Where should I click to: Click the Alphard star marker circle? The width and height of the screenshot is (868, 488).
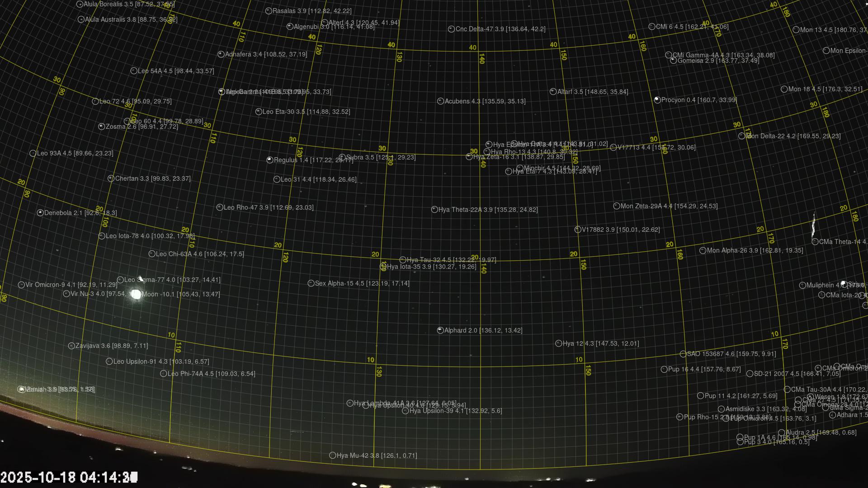(440, 331)
